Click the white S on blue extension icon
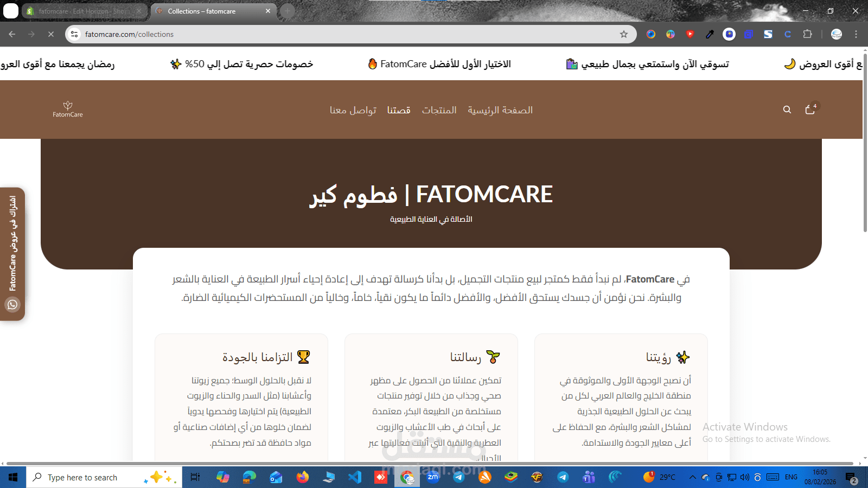The height and width of the screenshot is (488, 868). click(x=768, y=34)
